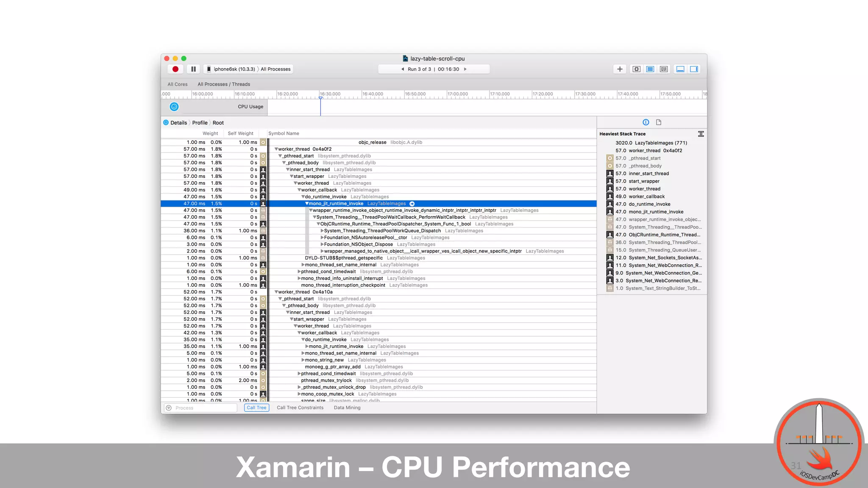Click the timeline ruler at 17:00.000
The image size is (868, 488).
coord(458,94)
